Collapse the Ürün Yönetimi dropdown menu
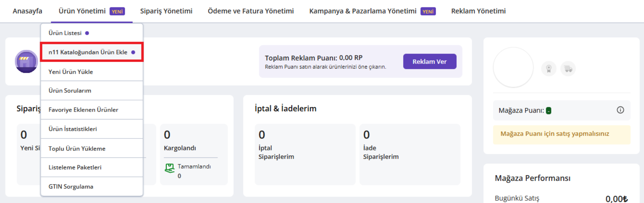644x203 pixels. click(x=82, y=11)
